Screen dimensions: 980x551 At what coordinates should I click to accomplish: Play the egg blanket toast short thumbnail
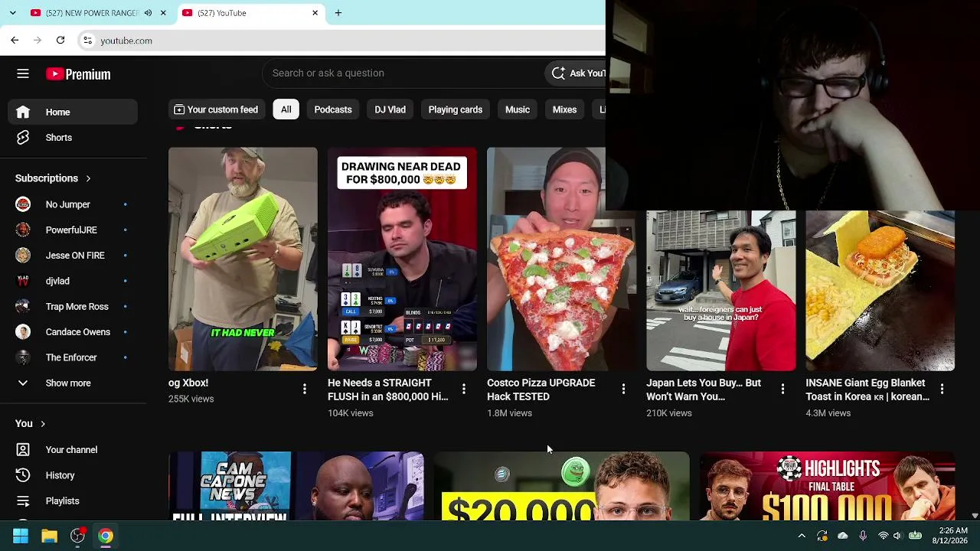[x=880, y=291]
